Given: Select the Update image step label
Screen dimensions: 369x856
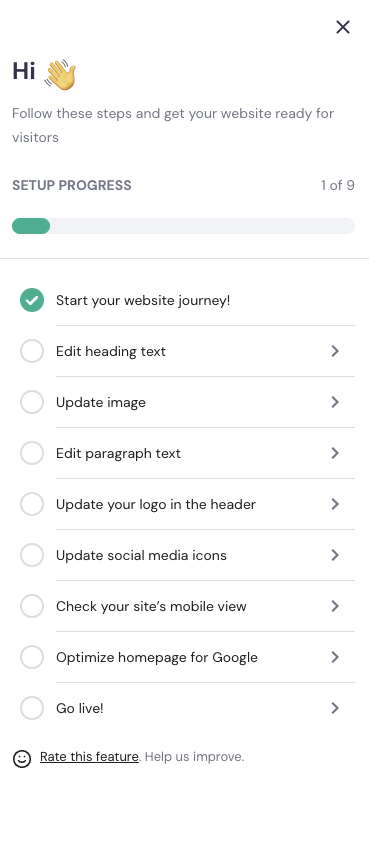Looking at the screenshot, I should coord(101,402).
